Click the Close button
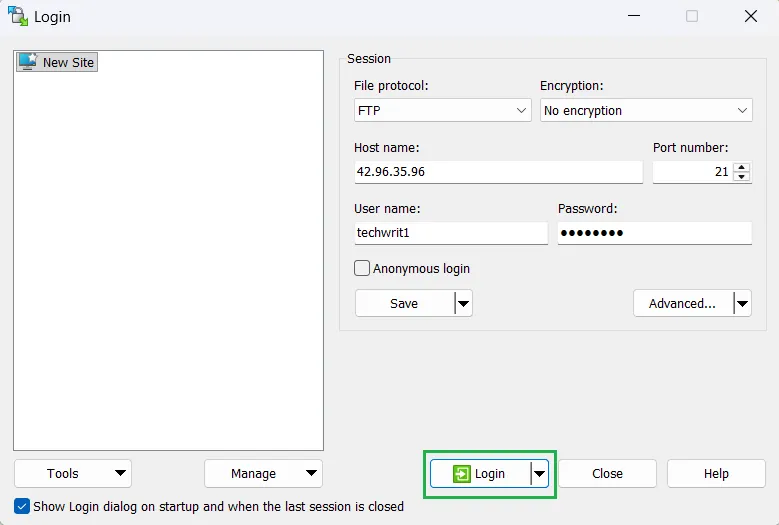Viewport: 779px width, 525px height. [x=607, y=473]
